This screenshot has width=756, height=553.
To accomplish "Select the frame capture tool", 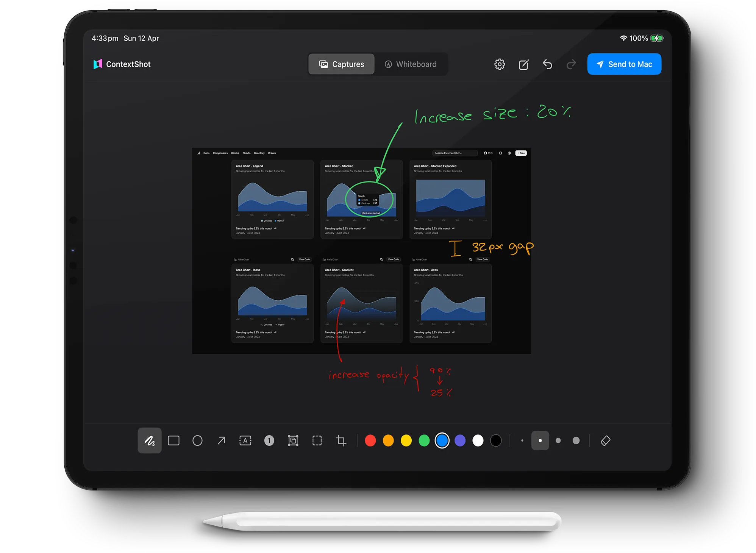I will (x=293, y=441).
